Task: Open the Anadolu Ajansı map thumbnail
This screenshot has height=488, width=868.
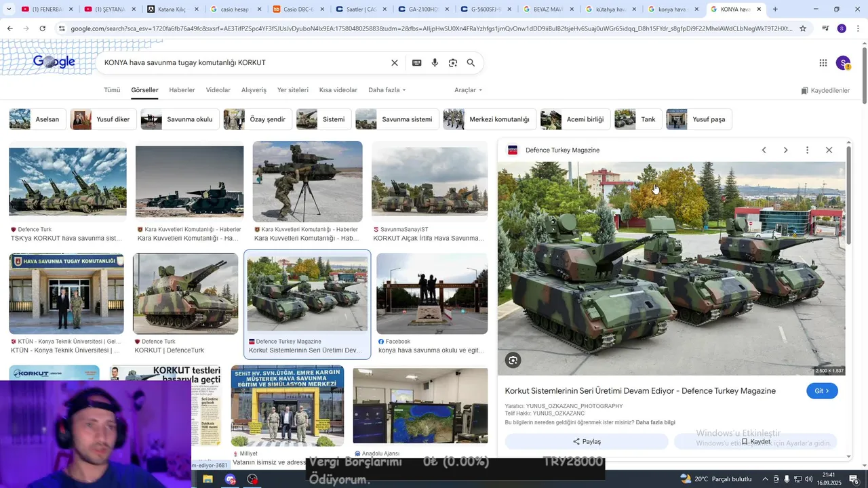Action: point(420,406)
